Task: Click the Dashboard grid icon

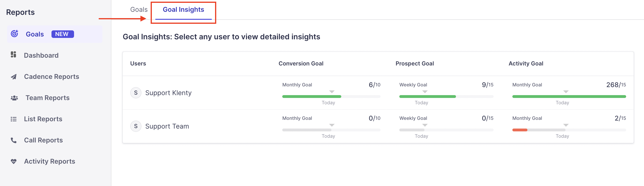Action: click(x=13, y=55)
